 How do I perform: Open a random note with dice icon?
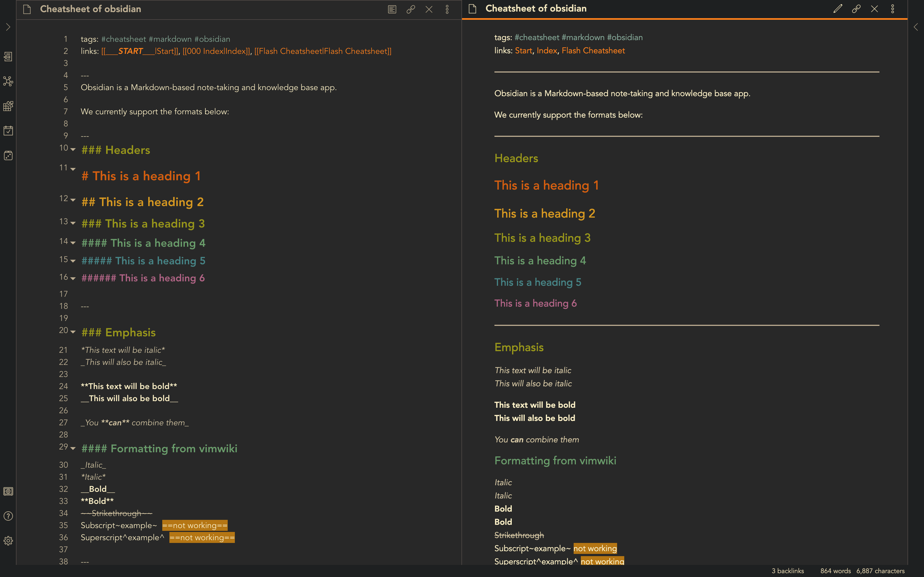(8, 155)
